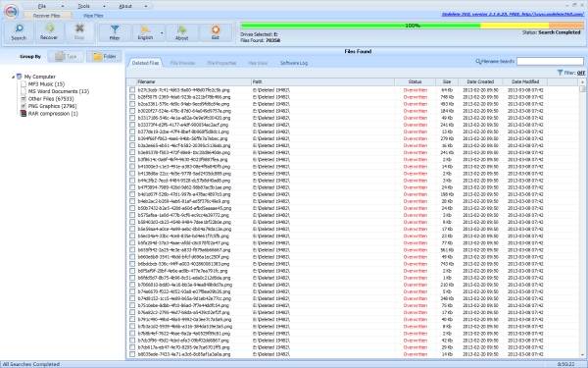Group results by Type
The image size is (588, 368).
tap(66, 56)
